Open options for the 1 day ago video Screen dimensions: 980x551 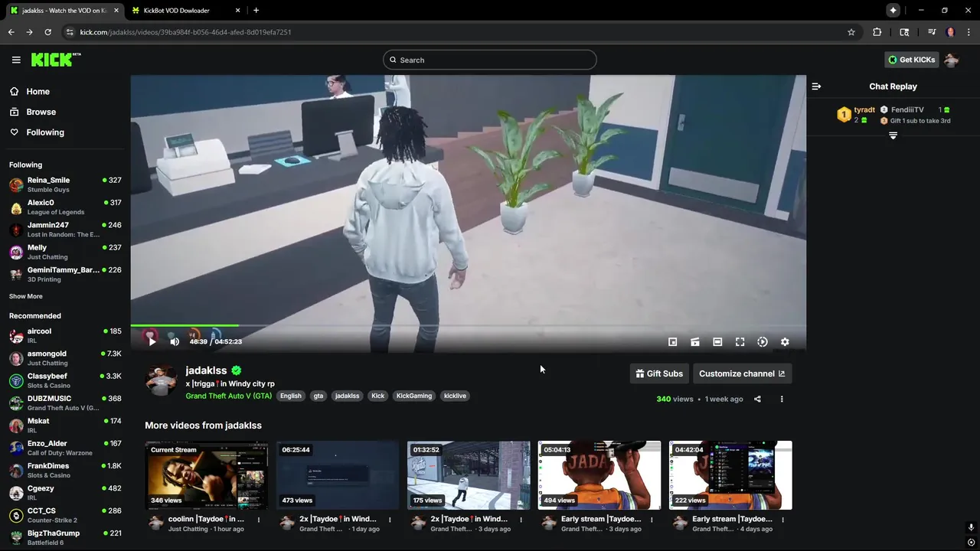[x=390, y=520]
